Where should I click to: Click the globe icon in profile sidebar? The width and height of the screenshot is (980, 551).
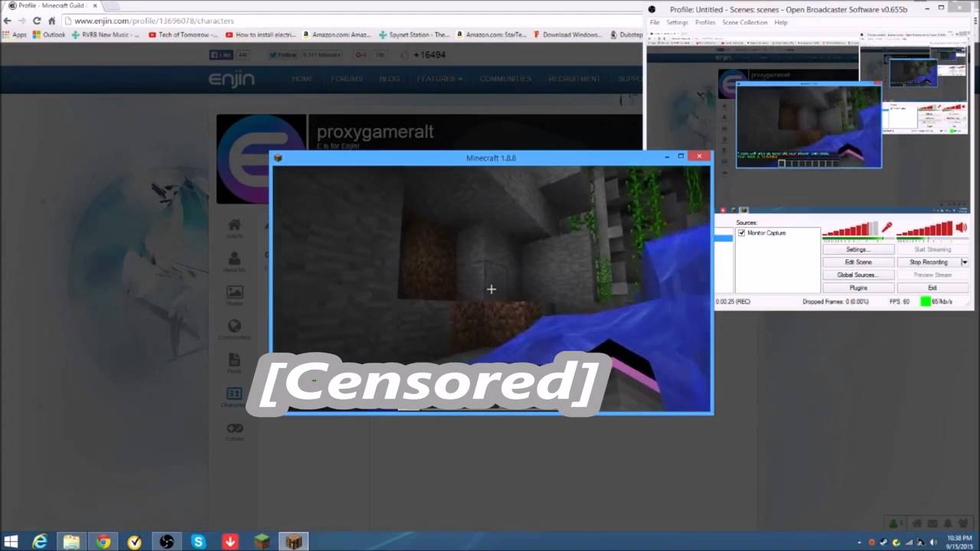234,325
